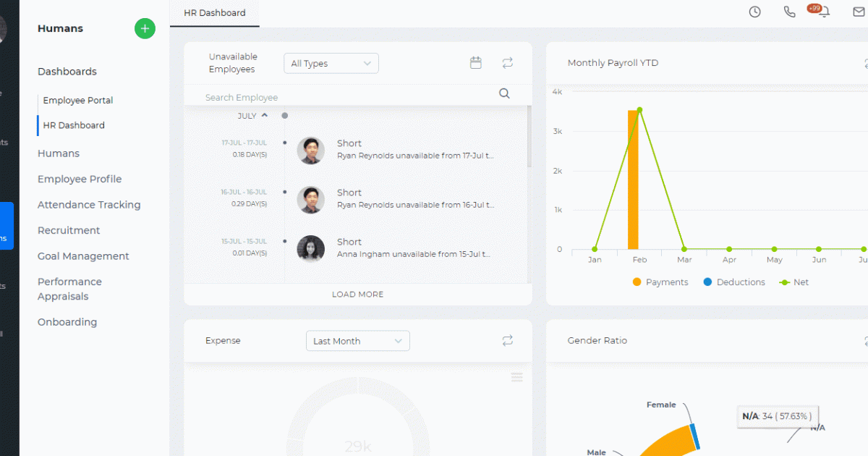Click Ryan Reynolds avatar for 17-Jul entry
868x456 pixels.
[x=311, y=150]
